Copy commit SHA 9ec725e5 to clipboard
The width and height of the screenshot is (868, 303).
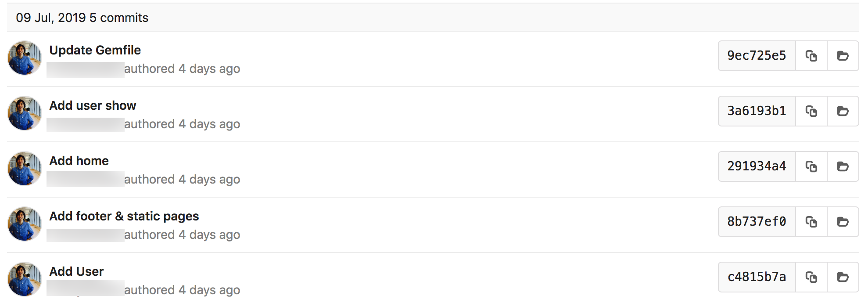811,56
